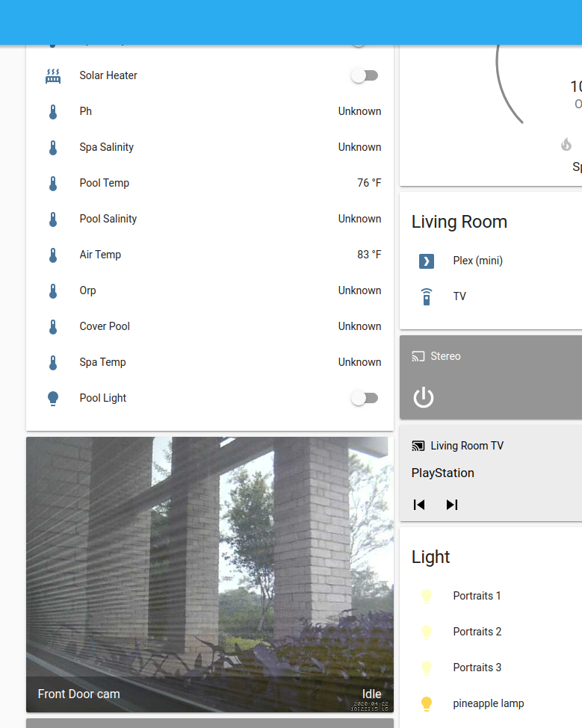Click the Portraits 1 bulb icon
The image size is (582, 728).
click(427, 596)
